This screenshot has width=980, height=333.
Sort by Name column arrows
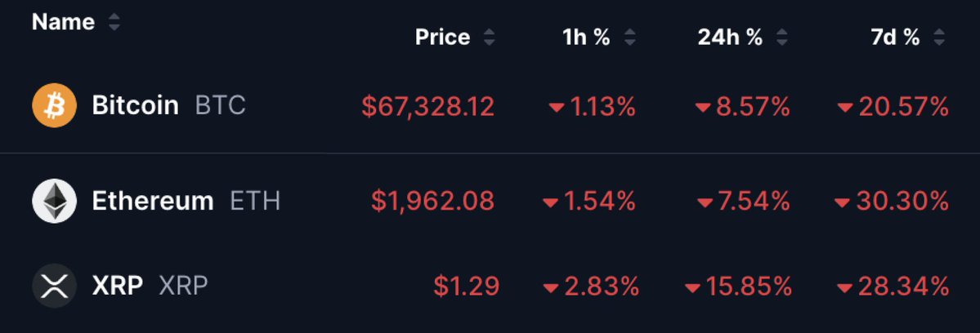click(114, 23)
